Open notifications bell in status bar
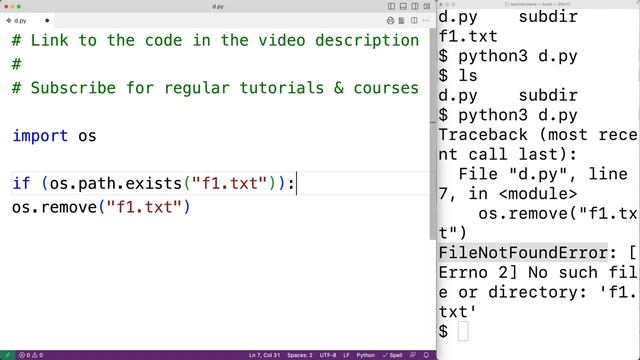The width and height of the screenshot is (640, 360). (x=426, y=355)
